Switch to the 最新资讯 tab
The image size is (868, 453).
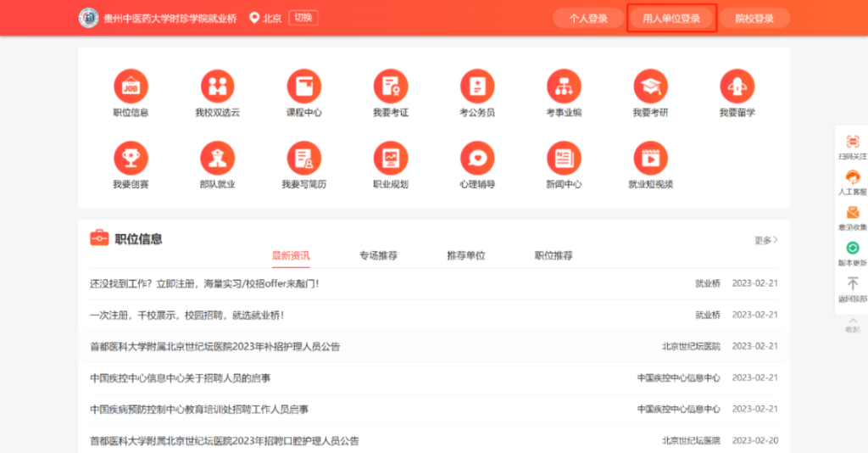291,256
